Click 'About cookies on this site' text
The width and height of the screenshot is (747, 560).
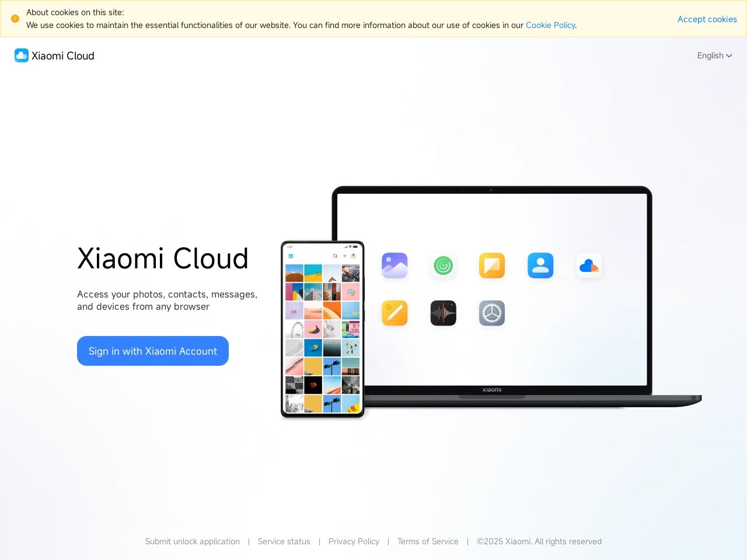tap(75, 12)
